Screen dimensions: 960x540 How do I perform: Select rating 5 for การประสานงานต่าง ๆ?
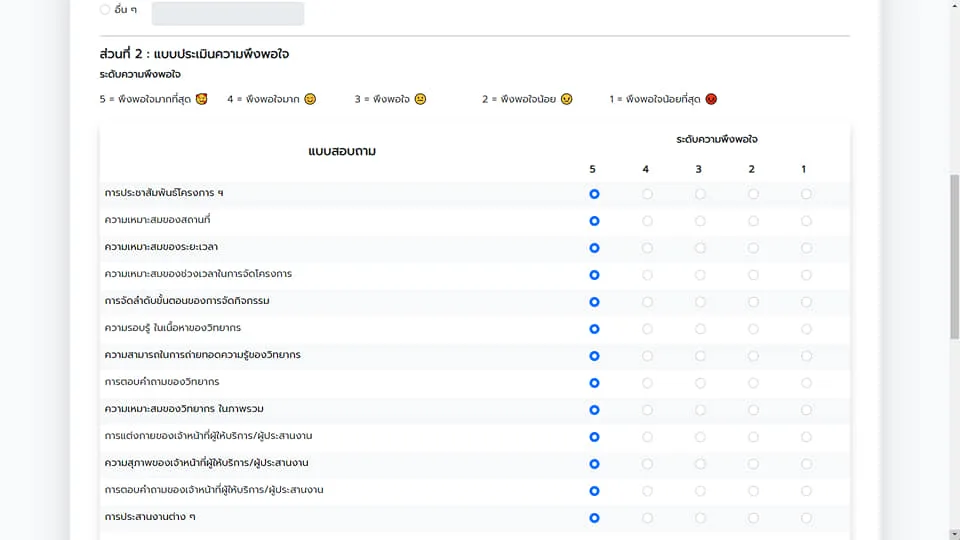tap(594, 517)
